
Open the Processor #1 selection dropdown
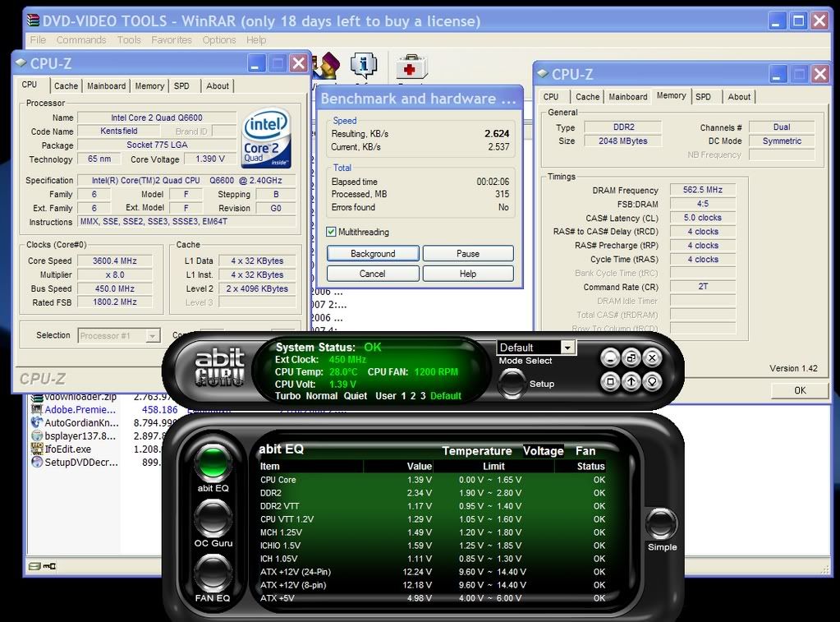(x=153, y=336)
